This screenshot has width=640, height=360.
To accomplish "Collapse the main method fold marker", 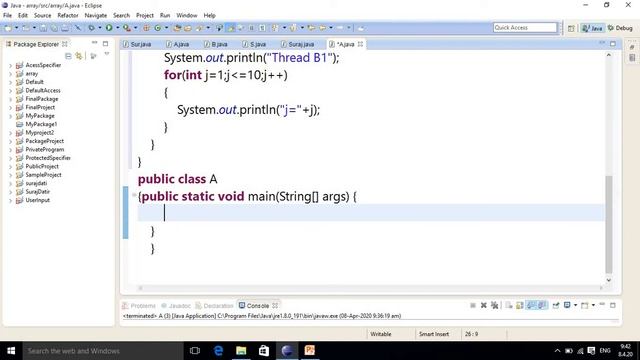I will [x=134, y=195].
